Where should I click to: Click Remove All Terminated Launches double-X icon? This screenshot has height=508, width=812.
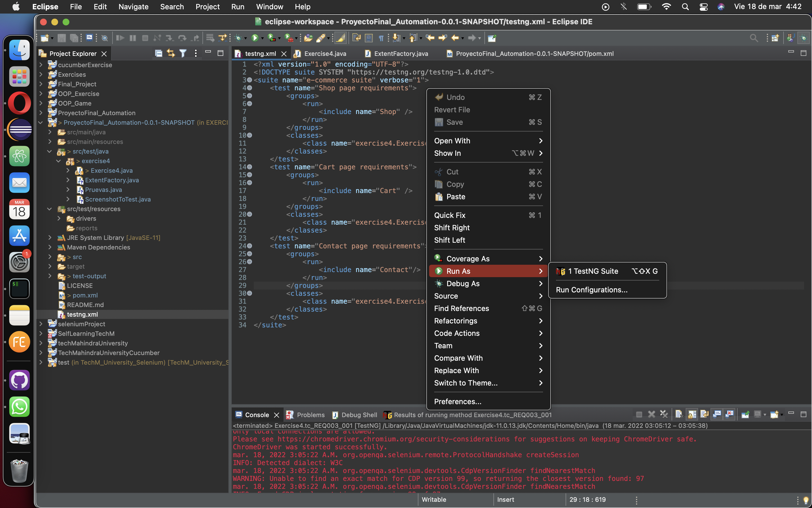664,414
